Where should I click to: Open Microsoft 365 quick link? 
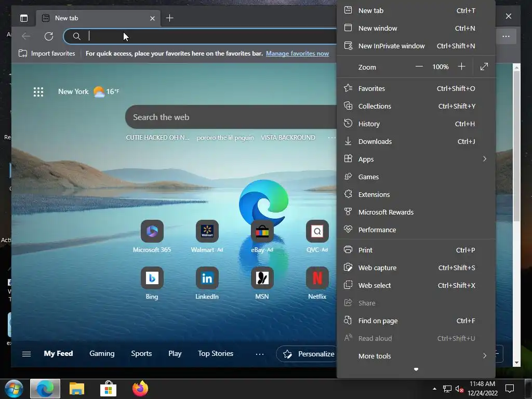(x=152, y=236)
